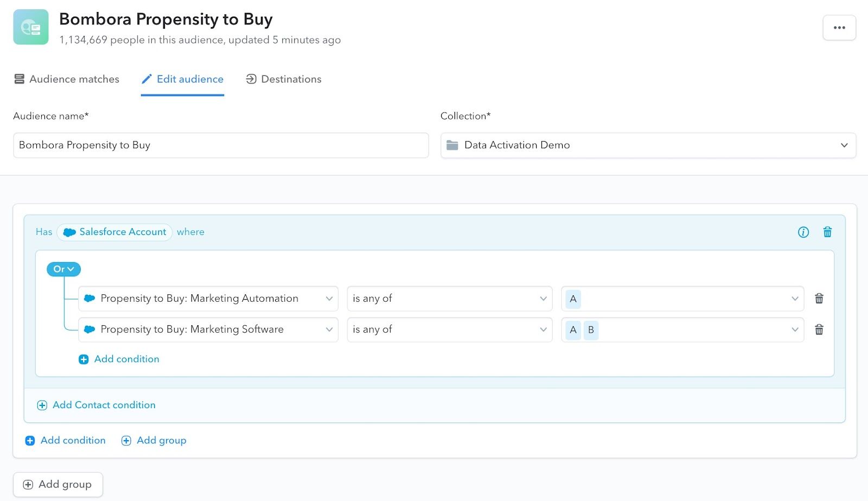Screen dimensions: 868x501
Task: Click the stack icon on the Audience matches tab
Action: coord(20,79)
